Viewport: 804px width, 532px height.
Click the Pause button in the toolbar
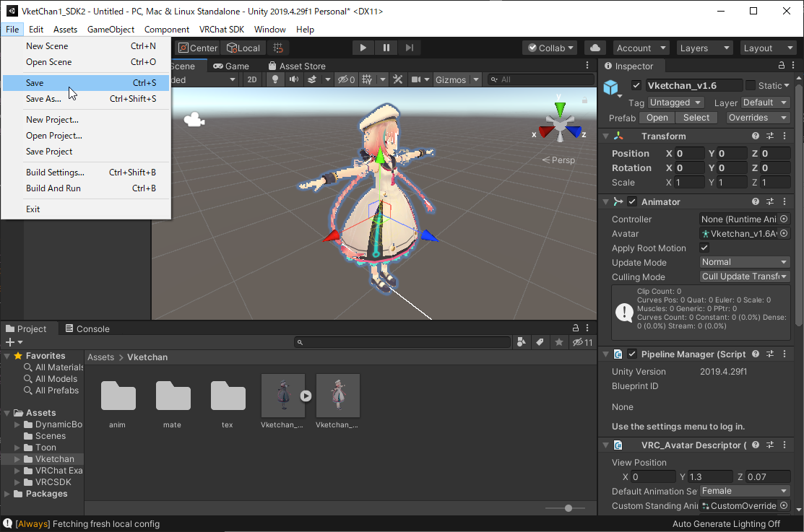[x=386, y=48]
